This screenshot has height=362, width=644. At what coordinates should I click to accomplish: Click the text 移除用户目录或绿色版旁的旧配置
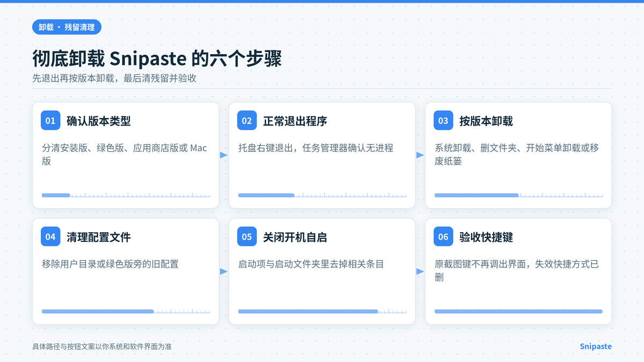110,264
